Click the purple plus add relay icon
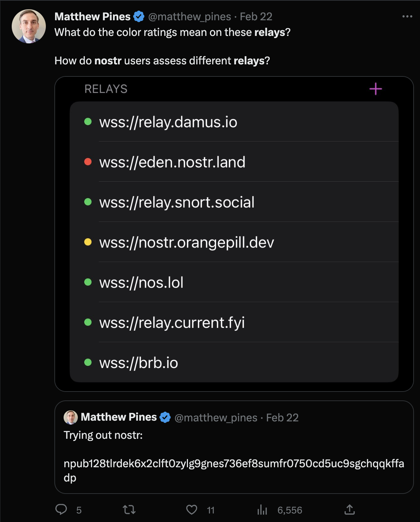The image size is (420, 522). coord(376,89)
